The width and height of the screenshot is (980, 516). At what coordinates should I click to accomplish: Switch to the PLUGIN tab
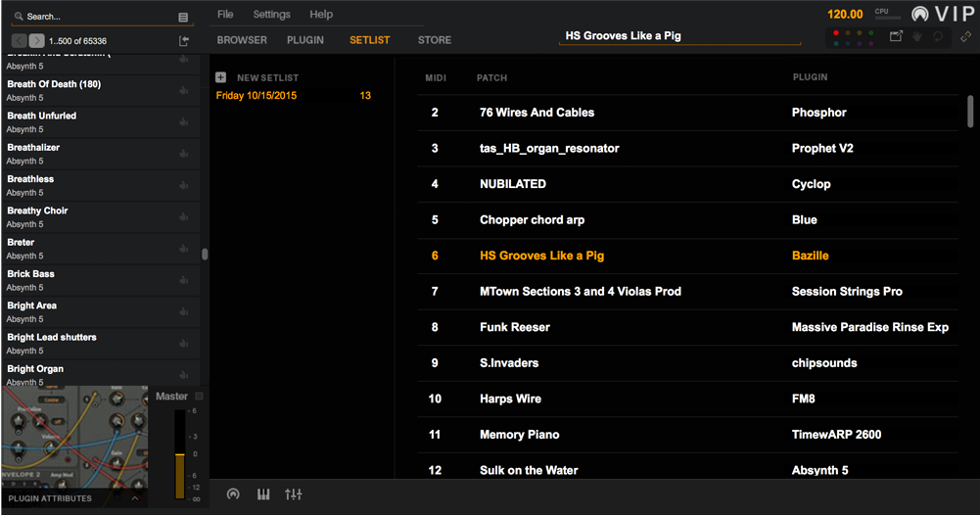[305, 40]
